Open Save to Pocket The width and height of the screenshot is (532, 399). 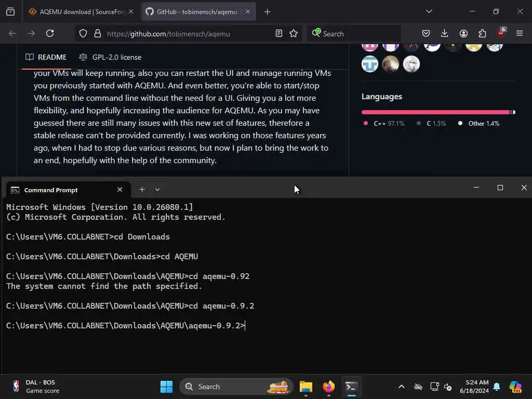coord(426,33)
